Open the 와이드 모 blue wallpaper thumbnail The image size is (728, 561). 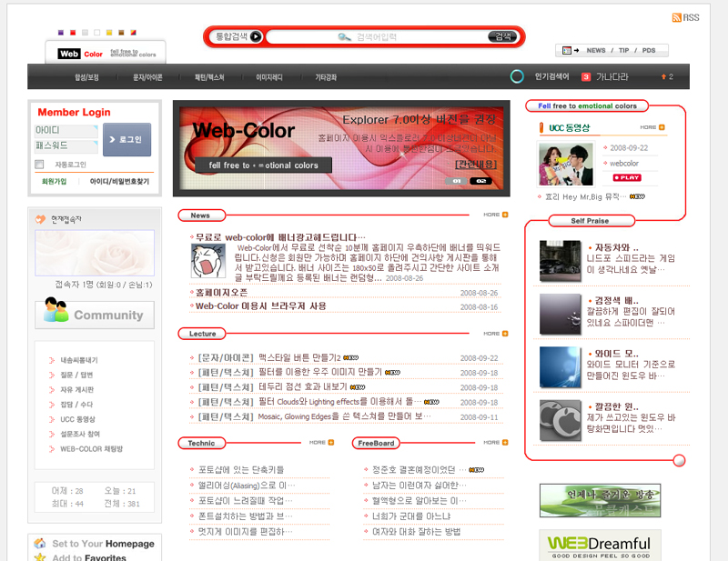coord(560,366)
